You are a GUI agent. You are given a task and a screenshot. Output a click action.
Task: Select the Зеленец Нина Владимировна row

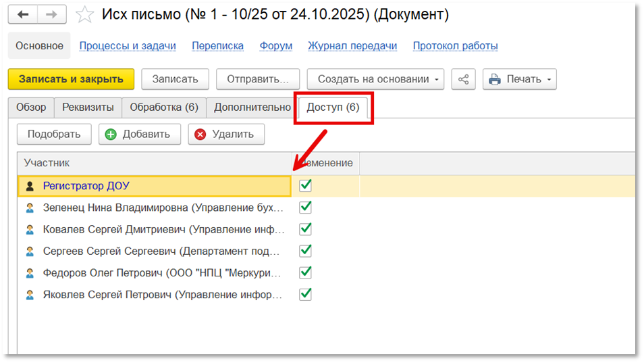point(326,208)
